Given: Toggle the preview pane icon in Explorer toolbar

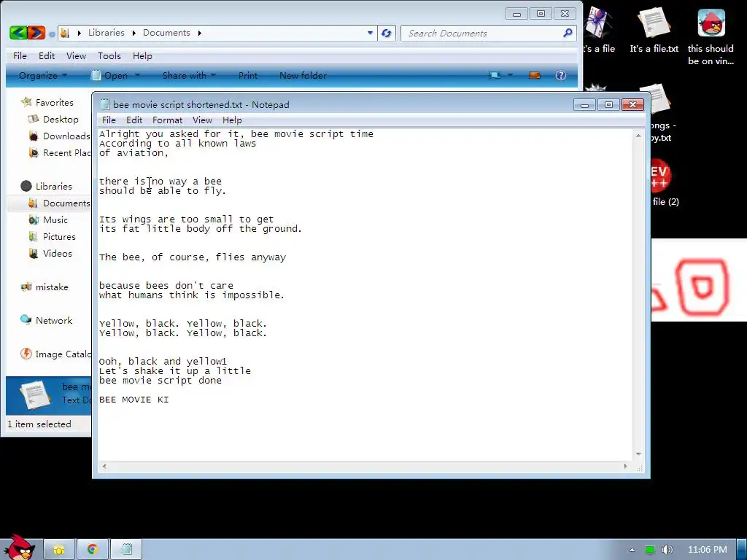Looking at the screenshot, I should click(535, 75).
